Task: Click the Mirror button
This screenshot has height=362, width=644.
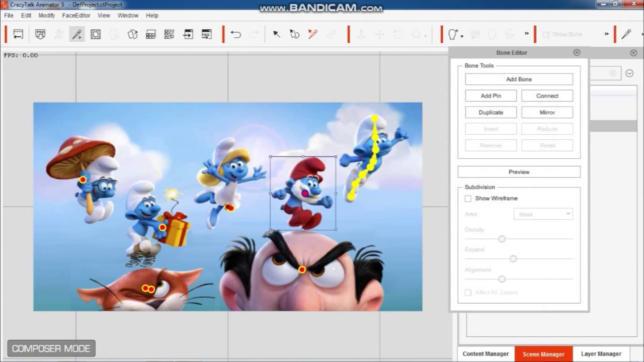Action: [547, 113]
